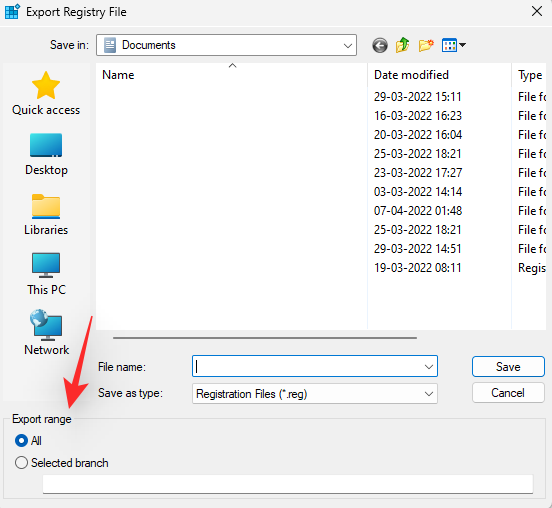Browse the Network location
Viewport: 552px width, 508px height.
pyautogui.click(x=46, y=333)
